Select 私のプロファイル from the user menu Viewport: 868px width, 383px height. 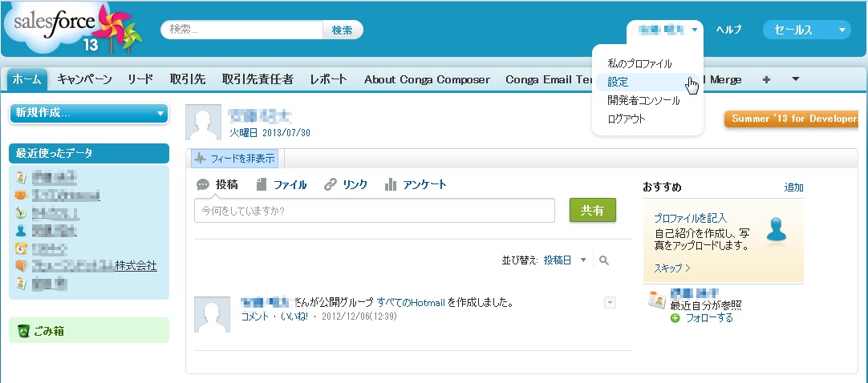coord(639,63)
